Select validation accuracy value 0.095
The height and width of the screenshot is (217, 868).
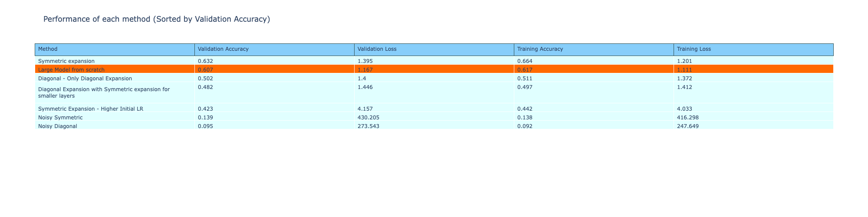coord(205,126)
